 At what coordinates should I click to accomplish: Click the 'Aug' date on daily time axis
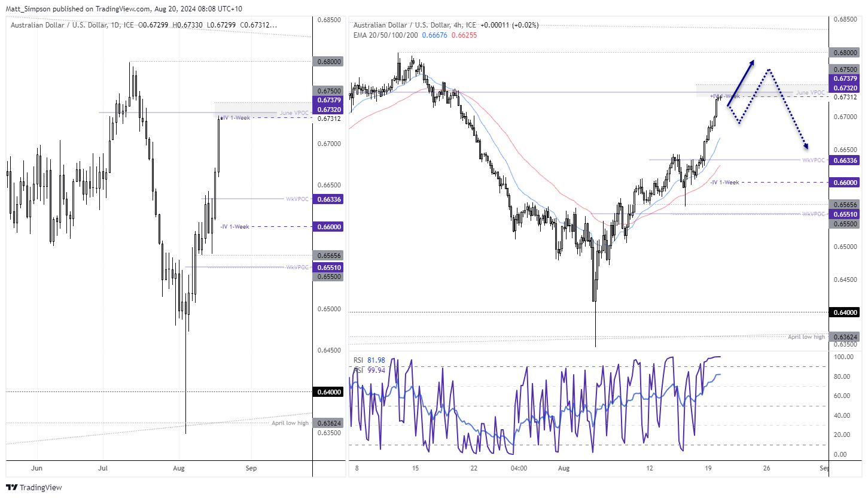point(180,468)
